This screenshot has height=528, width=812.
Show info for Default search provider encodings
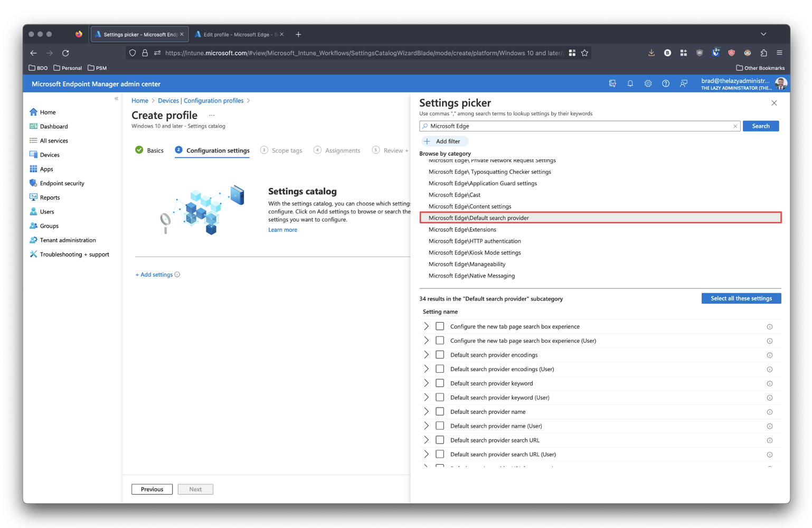[770, 355]
